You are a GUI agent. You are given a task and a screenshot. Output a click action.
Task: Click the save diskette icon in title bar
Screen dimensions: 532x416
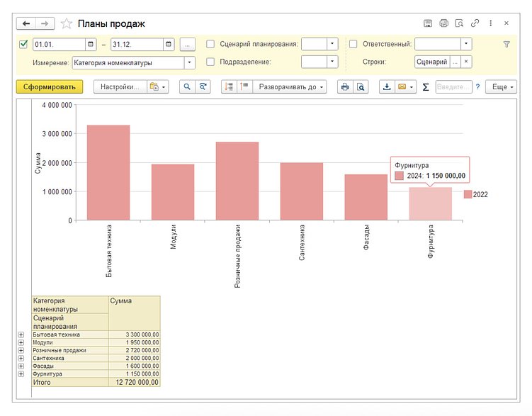(x=428, y=23)
